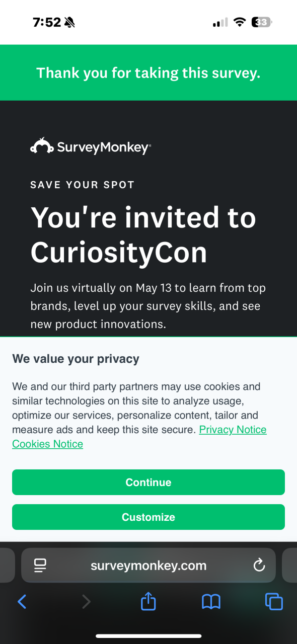
Task: Tap the green thank-you banner
Action: tap(148, 72)
